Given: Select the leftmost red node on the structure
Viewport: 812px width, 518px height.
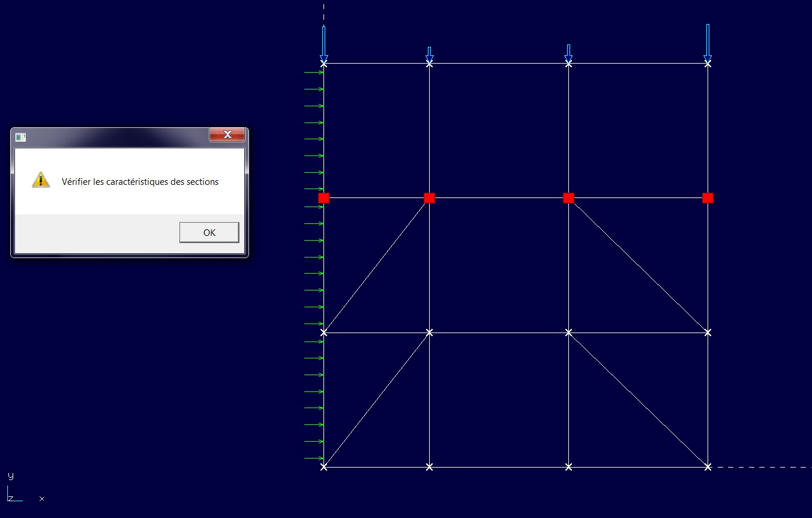Looking at the screenshot, I should click(x=323, y=198).
